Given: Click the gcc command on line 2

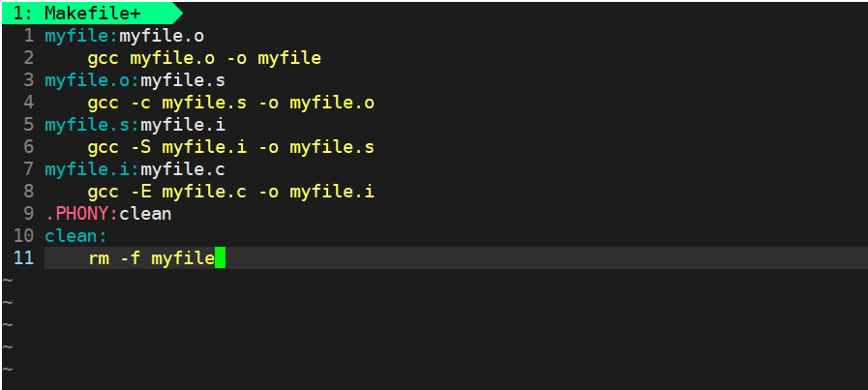Looking at the screenshot, I should click(x=103, y=58).
